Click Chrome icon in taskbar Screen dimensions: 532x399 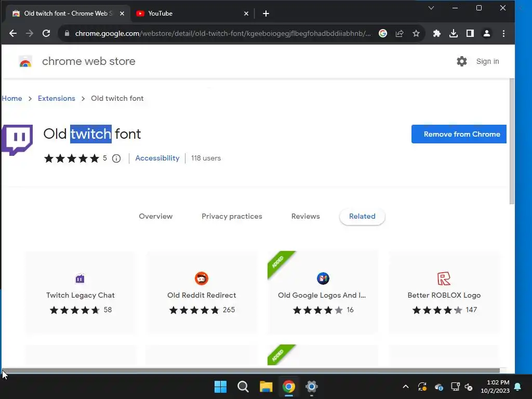pos(289,387)
